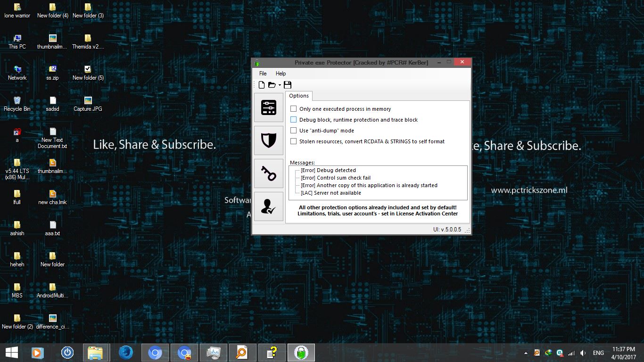
Task: Select the "new cha.lmk" file
Action: pos(52,197)
